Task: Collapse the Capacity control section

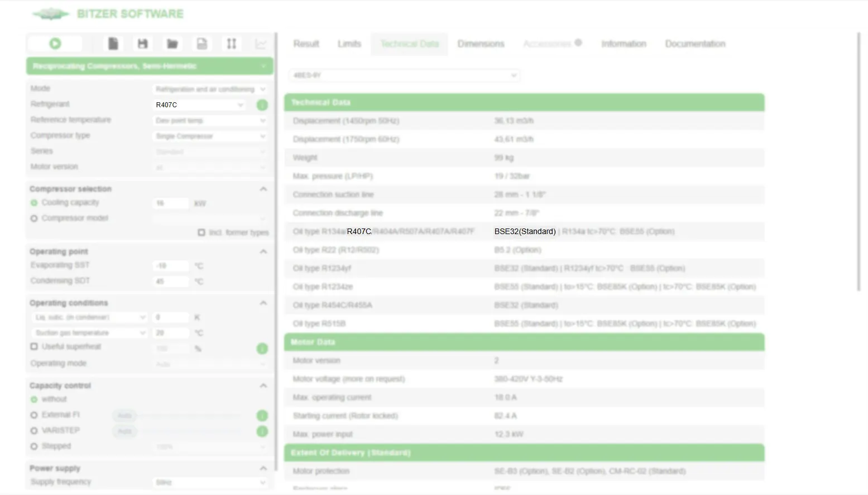Action: click(263, 385)
